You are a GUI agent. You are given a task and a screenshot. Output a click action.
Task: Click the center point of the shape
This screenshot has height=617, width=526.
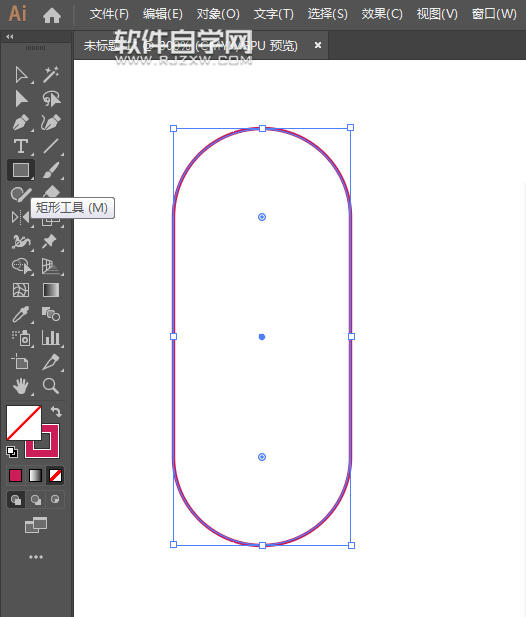coord(262,337)
